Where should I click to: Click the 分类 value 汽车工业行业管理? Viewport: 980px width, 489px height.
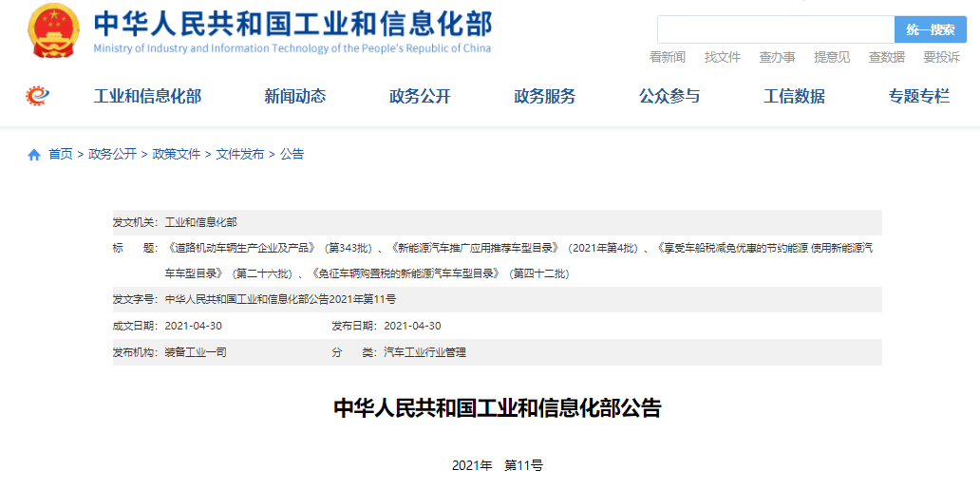[425, 352]
